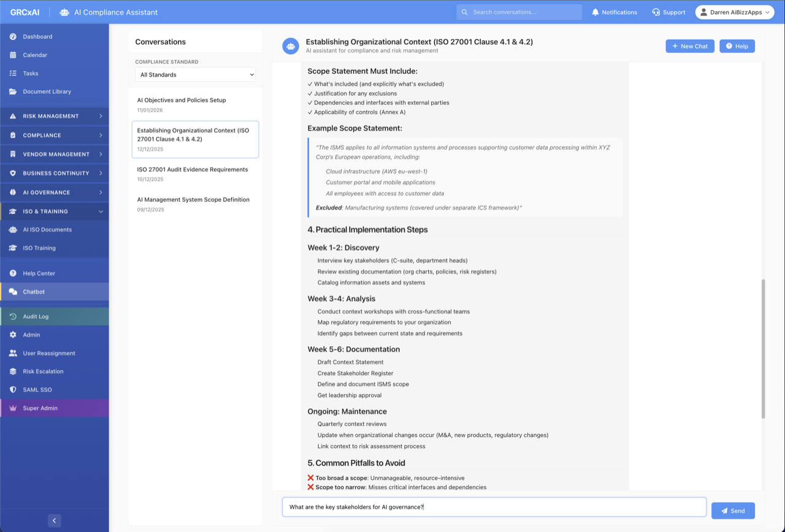
Task: Click the chat vertical scrollbar thumb
Action: [763, 348]
